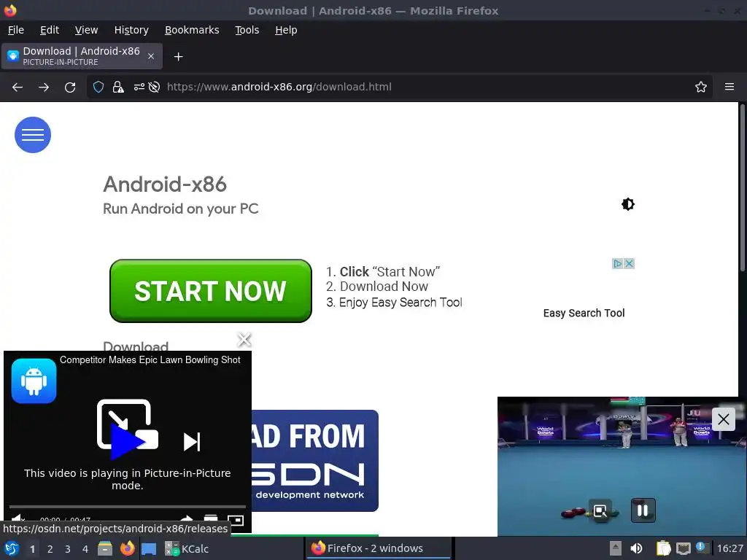Open the tracking protection shield panel
The width and height of the screenshot is (747, 560).
click(x=98, y=87)
